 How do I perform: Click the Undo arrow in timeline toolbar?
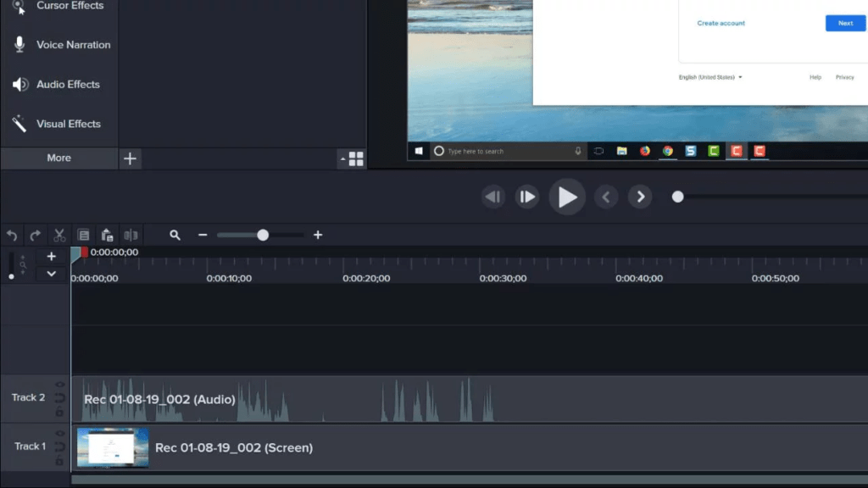[12, 236]
